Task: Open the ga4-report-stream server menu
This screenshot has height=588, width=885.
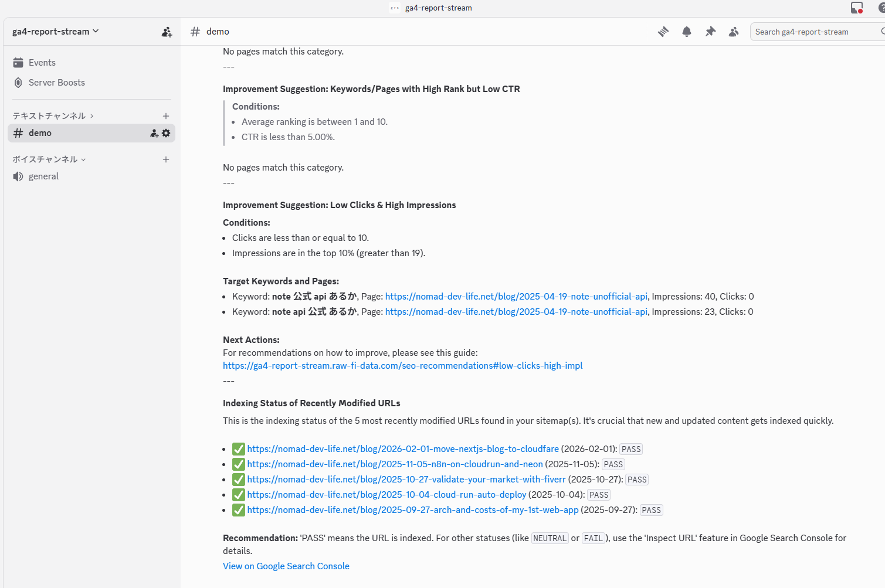Action: click(56, 32)
